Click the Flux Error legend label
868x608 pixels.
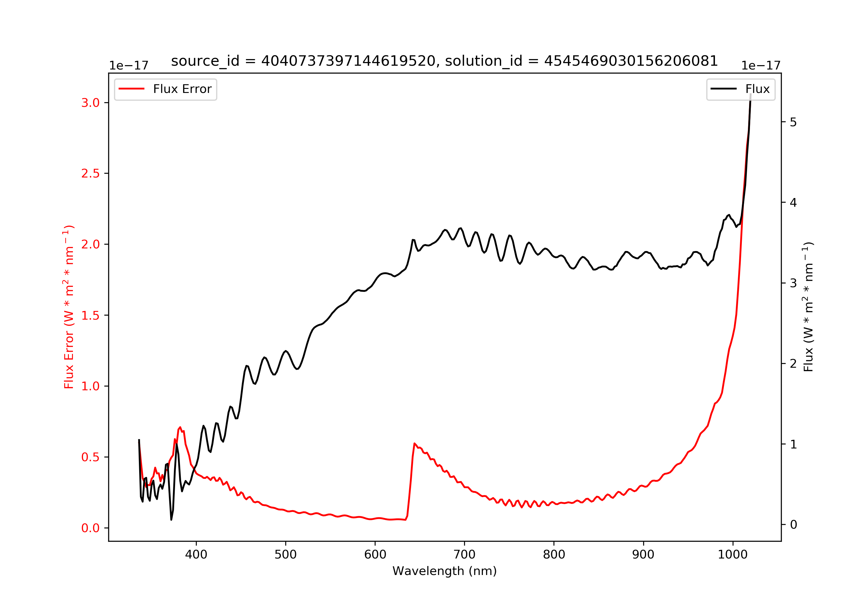182,89
